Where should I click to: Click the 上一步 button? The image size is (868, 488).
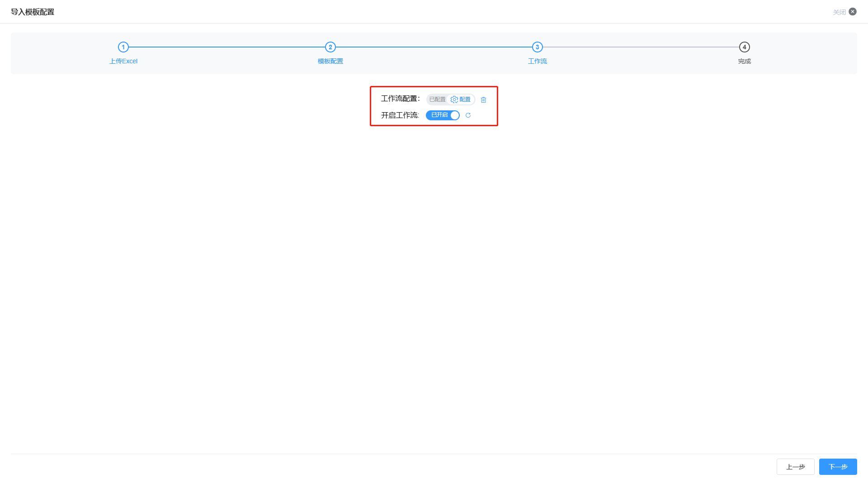click(796, 467)
